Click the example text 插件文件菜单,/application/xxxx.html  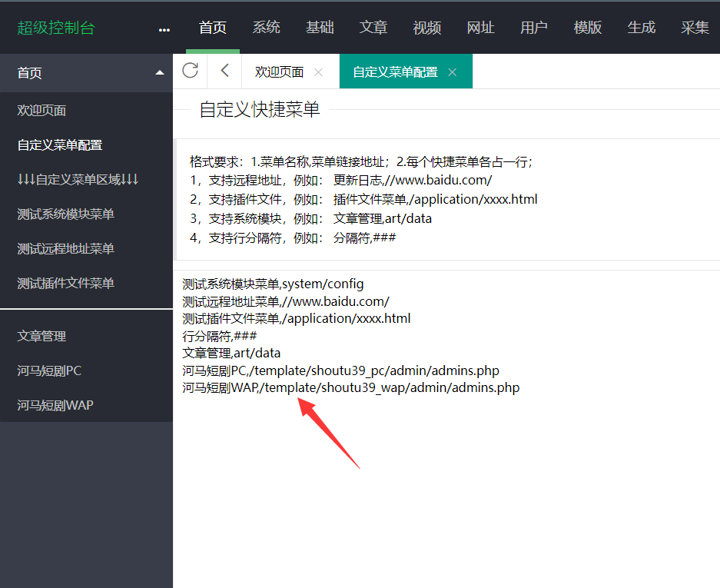[x=436, y=199]
